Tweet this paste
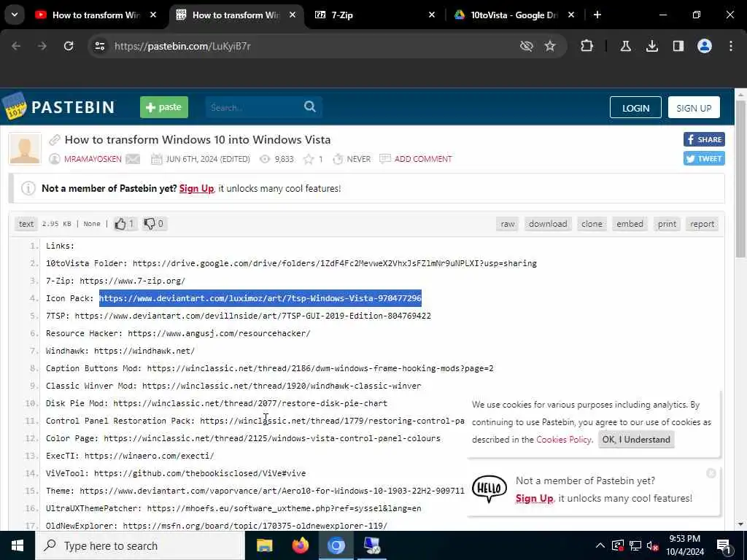The height and width of the screenshot is (560, 747). 704,158
